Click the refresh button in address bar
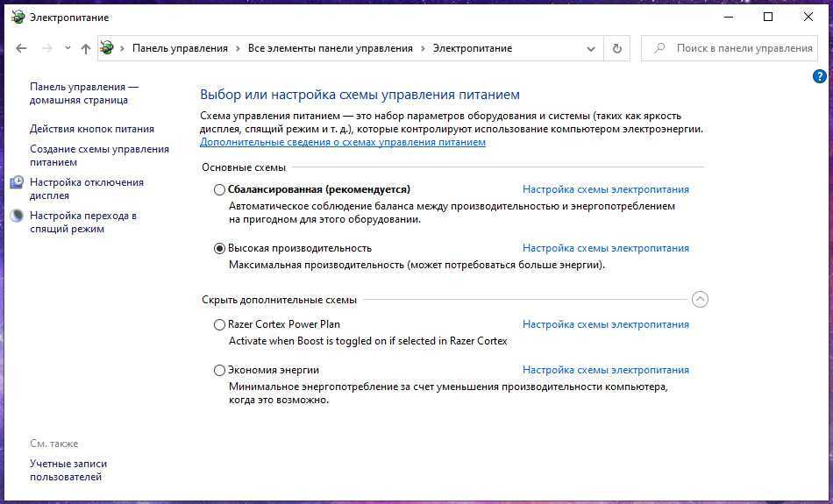Screen dimensions: 833x504 pyautogui.click(x=617, y=48)
